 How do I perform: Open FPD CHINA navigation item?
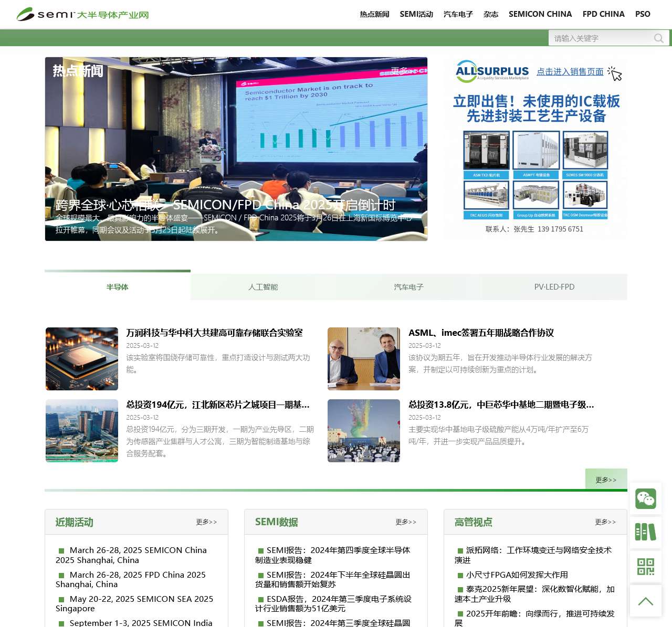coord(604,14)
